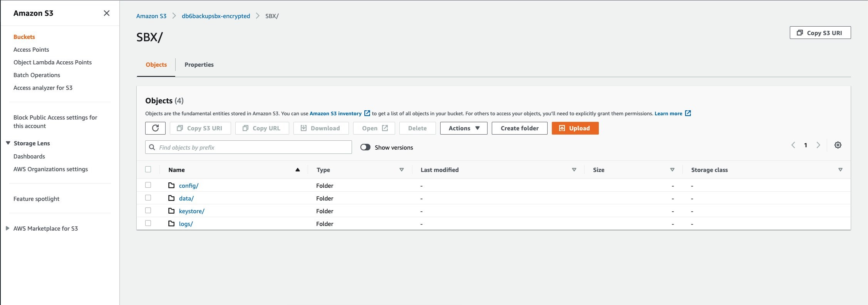868x305 pixels.
Task: Click the SBX/ breadcrumb text
Action: coord(272,16)
